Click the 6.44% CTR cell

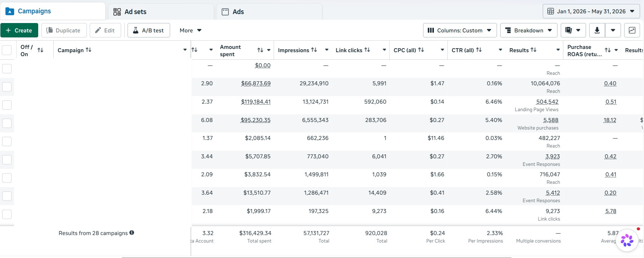click(494, 211)
